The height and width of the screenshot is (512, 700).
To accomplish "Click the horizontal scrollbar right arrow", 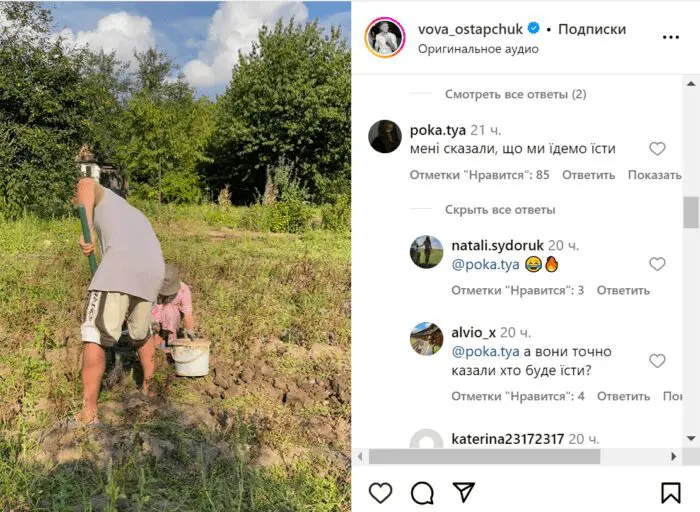I will tap(674, 457).
